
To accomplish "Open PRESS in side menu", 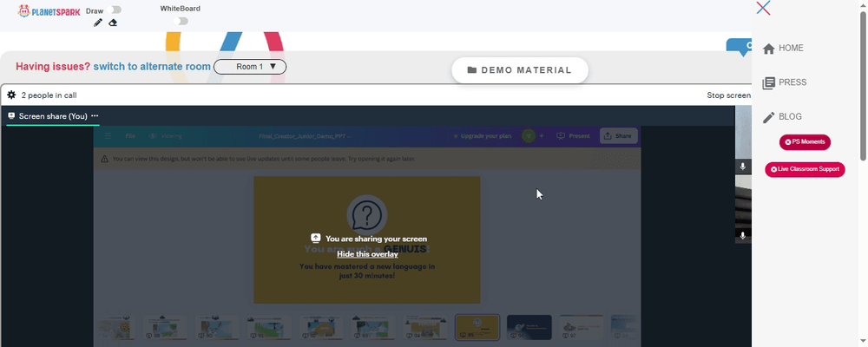I will click(785, 82).
